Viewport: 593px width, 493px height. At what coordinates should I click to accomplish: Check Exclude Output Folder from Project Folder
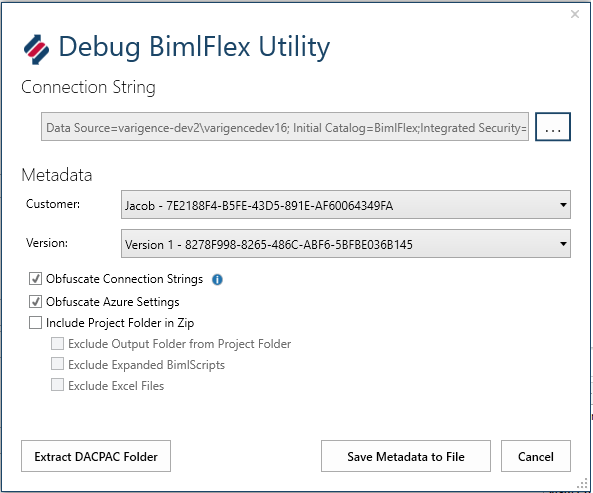57,344
